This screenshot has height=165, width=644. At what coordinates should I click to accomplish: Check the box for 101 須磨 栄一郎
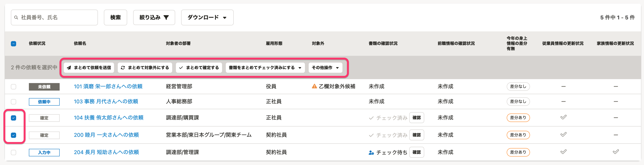point(14,87)
